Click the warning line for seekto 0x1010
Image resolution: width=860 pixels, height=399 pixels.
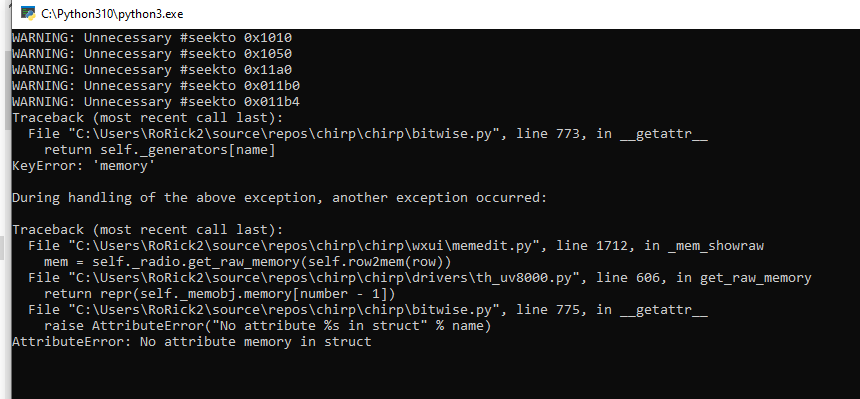pos(152,38)
